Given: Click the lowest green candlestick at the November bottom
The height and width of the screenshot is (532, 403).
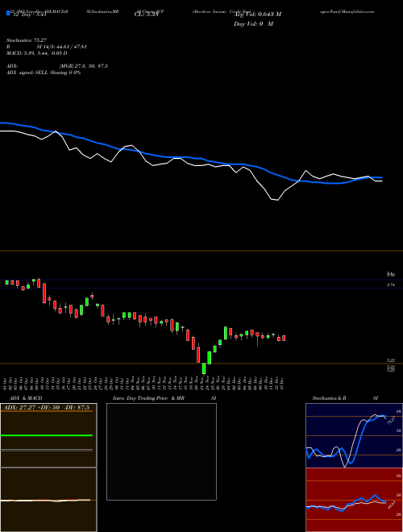Looking at the screenshot, I should coord(204,368).
